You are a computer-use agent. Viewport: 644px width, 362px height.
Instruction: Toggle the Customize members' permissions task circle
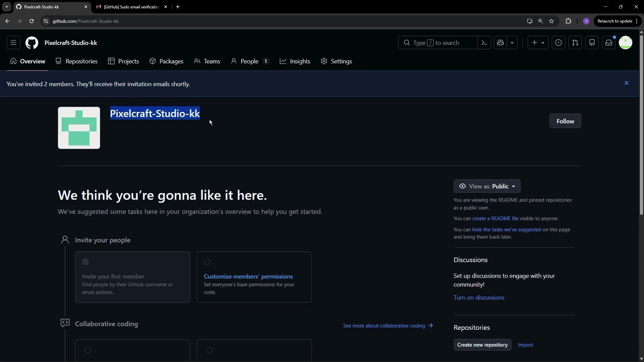coord(207,262)
